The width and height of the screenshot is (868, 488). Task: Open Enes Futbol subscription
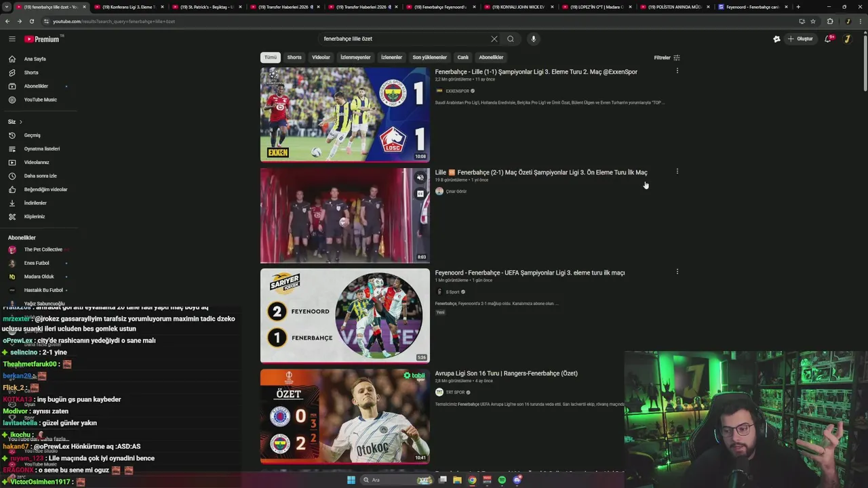pyautogui.click(x=37, y=263)
